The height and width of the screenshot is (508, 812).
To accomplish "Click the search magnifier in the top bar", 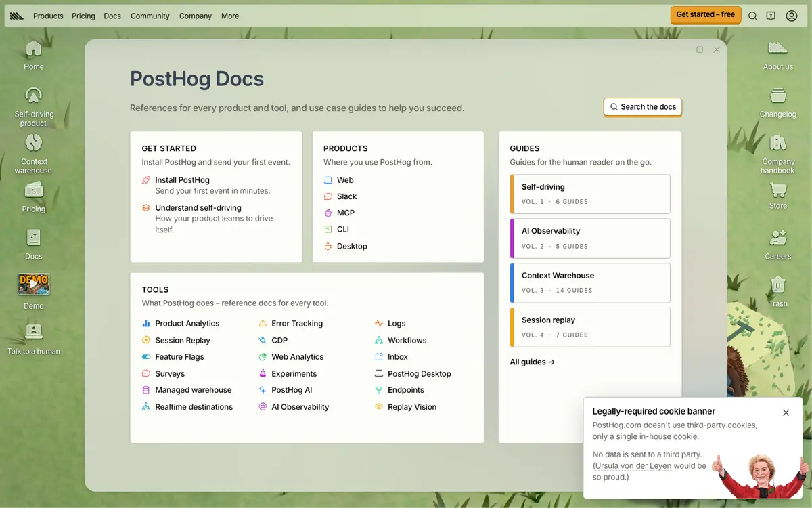I will [x=752, y=16].
